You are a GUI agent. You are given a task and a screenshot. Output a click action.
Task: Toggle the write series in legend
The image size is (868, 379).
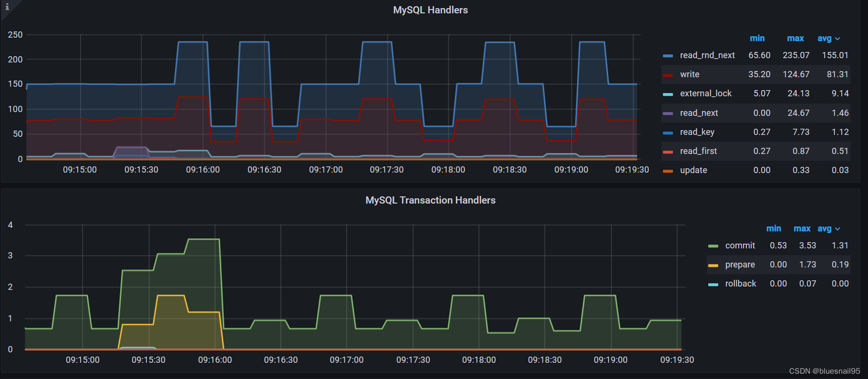(690, 74)
